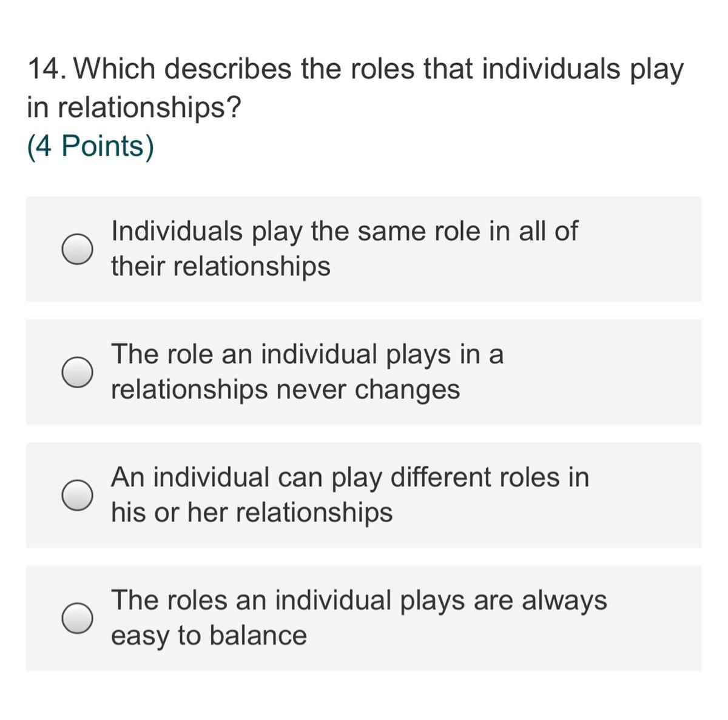
Task: Click the text 'An individual can play different roles in'
Action: [349, 477]
